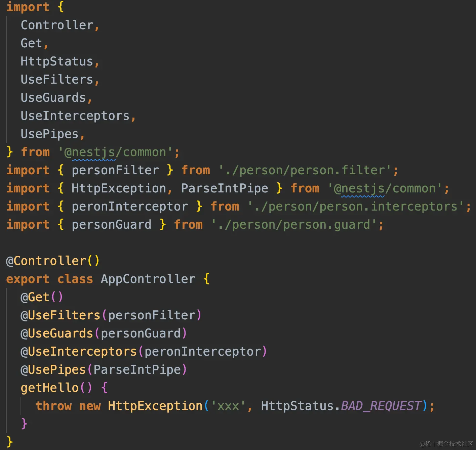Click the 'throw' keyword

pyautogui.click(x=53, y=406)
